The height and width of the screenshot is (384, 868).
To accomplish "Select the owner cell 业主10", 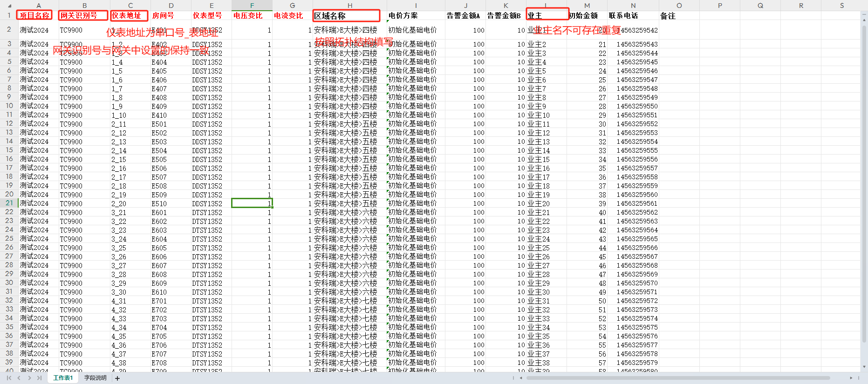I will pyautogui.click(x=546, y=115).
